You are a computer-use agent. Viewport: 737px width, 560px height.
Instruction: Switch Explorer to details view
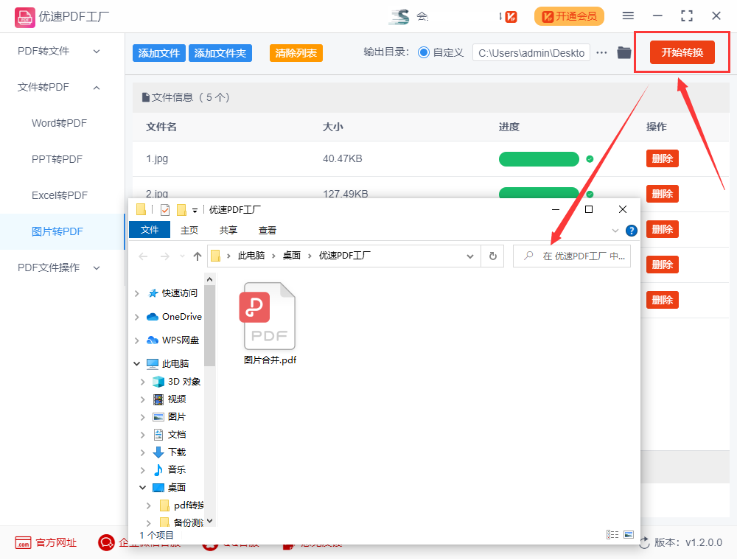pos(612,535)
